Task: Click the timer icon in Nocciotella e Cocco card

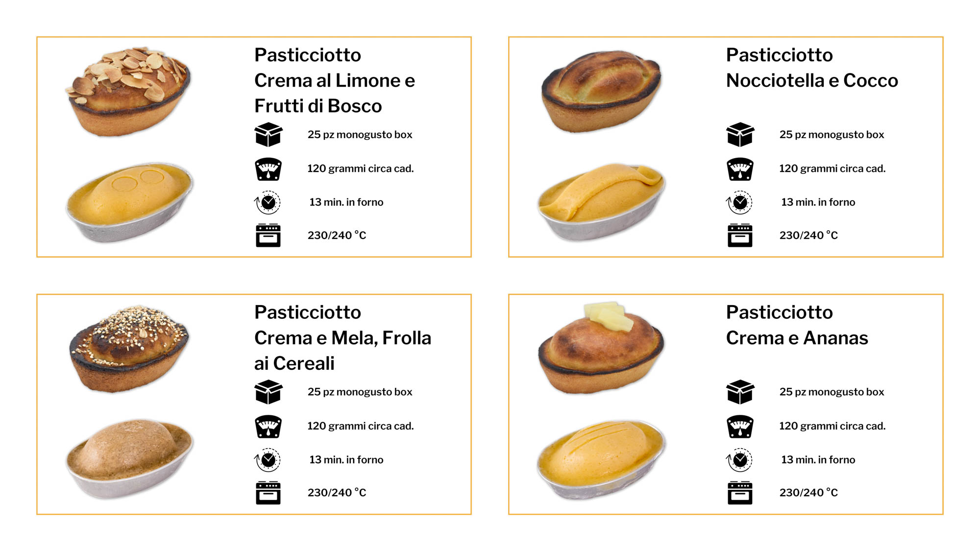Action: (x=740, y=202)
